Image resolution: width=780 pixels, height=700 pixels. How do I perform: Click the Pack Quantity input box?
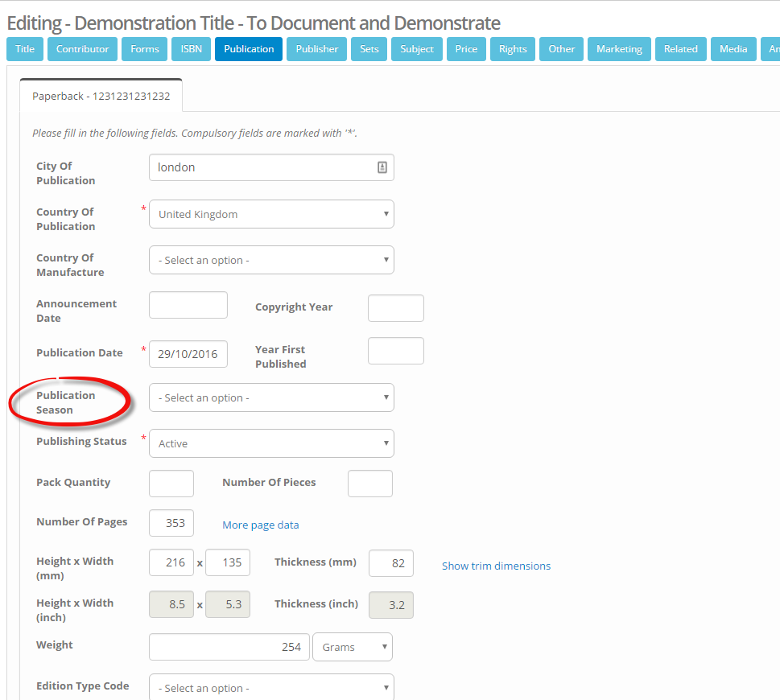coord(171,484)
